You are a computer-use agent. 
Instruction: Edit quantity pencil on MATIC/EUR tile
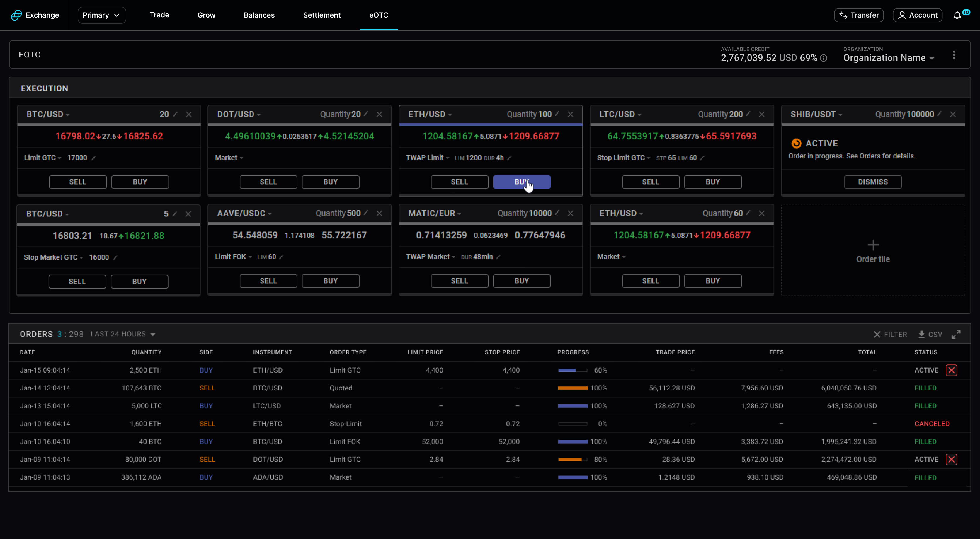[557, 213]
